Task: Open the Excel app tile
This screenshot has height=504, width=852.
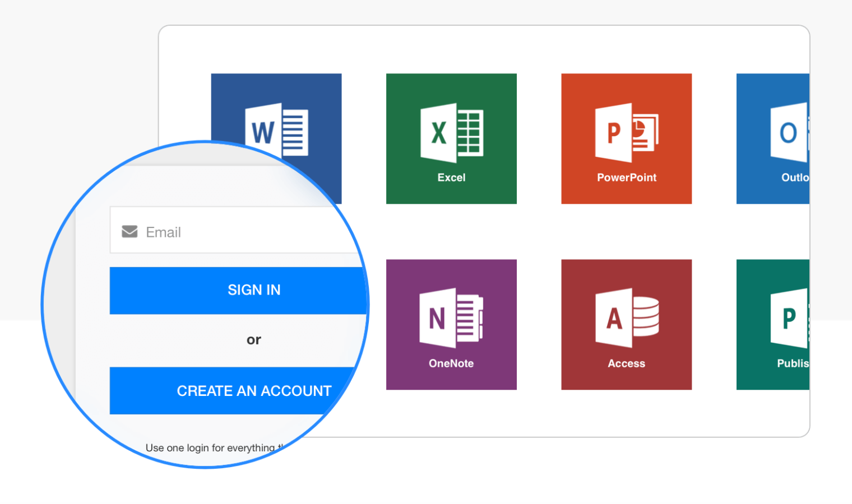Action: coord(451,139)
